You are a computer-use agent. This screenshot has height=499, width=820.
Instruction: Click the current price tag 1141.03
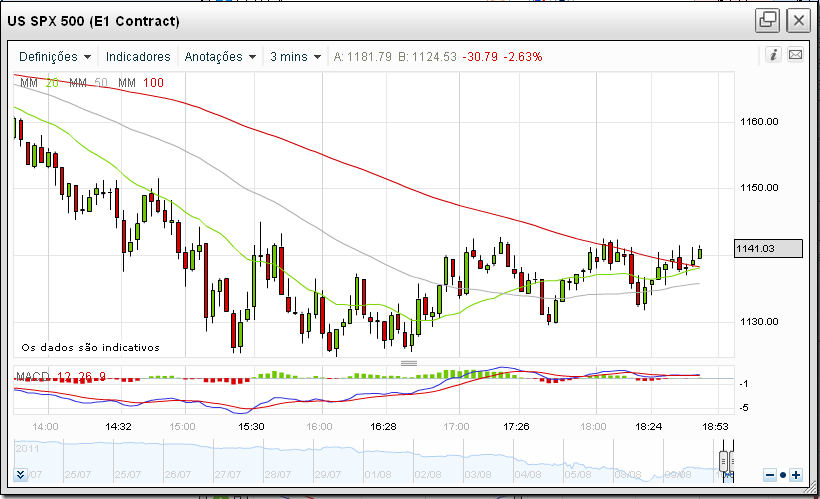pos(768,248)
